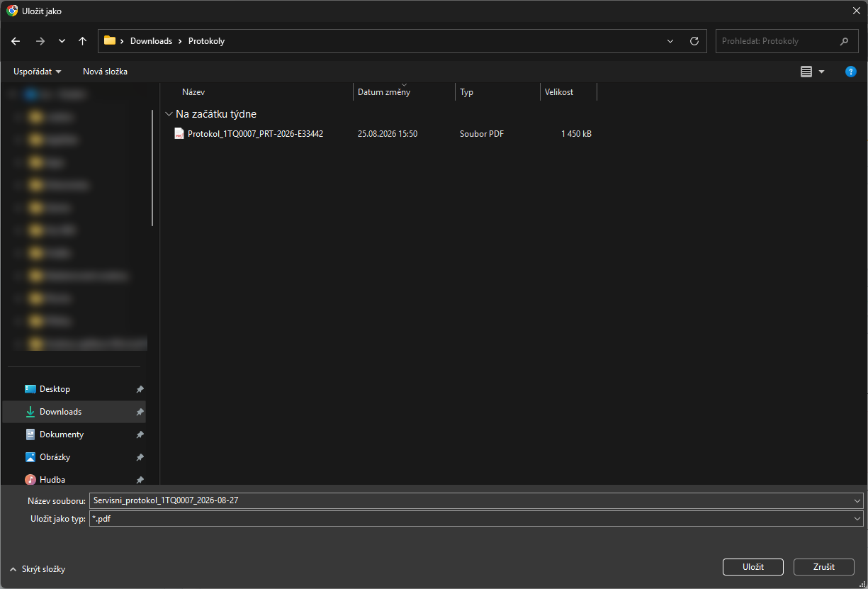Click the size value 1 450 kB
The image size is (868, 589).
(x=576, y=133)
